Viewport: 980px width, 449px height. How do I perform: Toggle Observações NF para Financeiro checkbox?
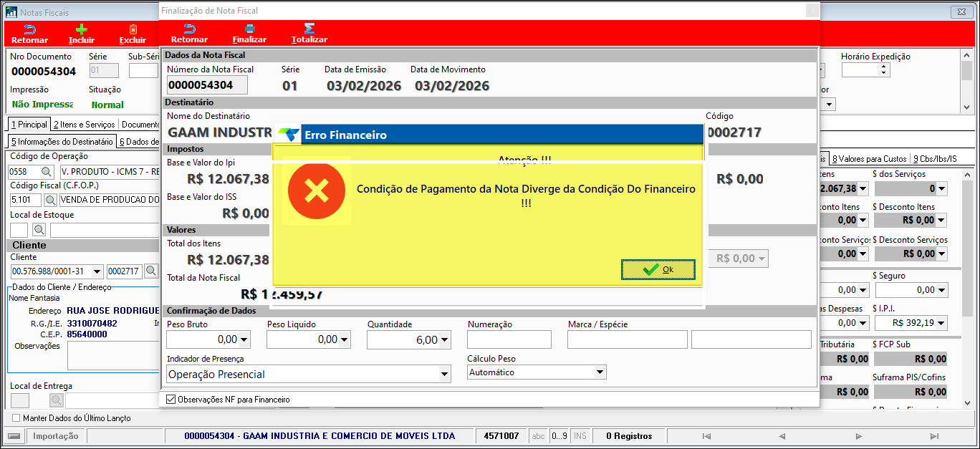[170, 400]
